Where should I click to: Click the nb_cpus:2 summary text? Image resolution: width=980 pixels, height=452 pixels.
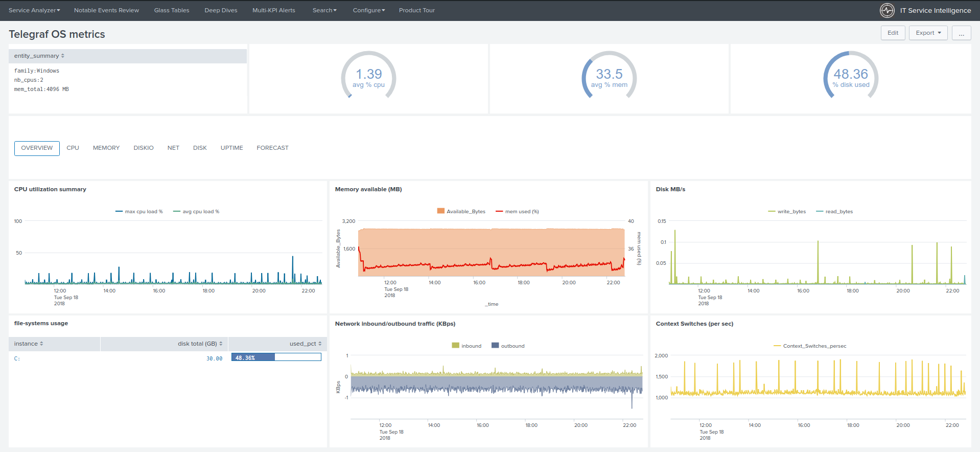tap(29, 80)
